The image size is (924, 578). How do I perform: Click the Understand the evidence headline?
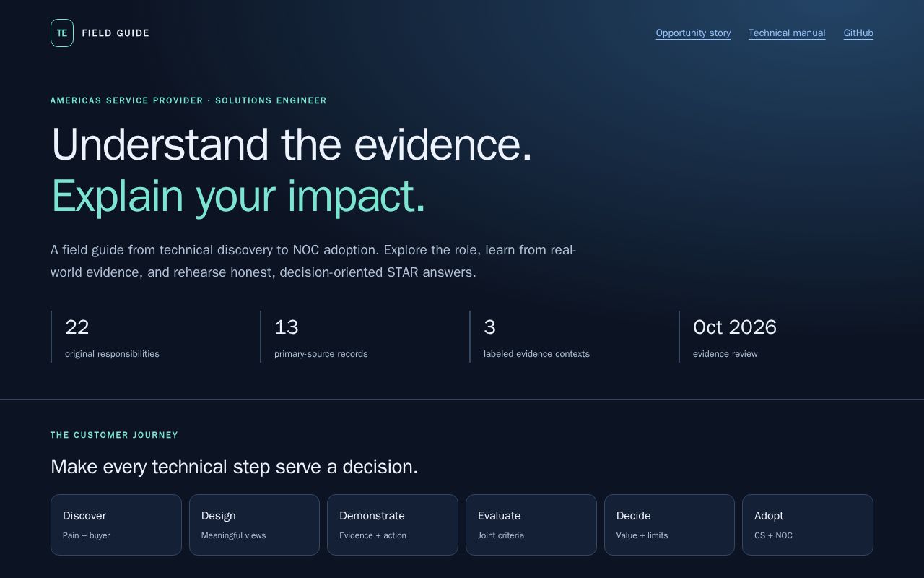tap(292, 144)
